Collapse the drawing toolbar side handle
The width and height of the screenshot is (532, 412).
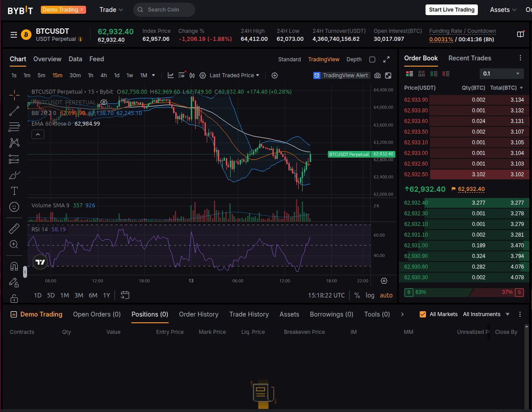pyautogui.click(x=25, y=272)
